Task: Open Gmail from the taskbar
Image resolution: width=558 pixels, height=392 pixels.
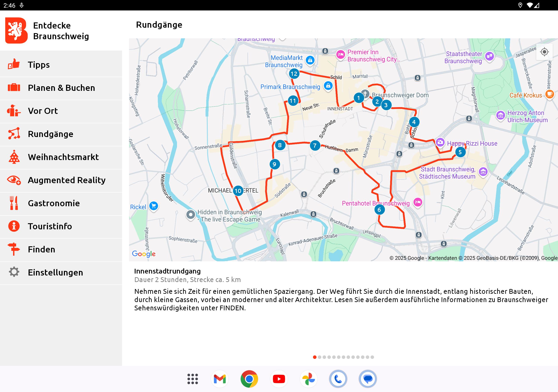Action: (x=220, y=379)
